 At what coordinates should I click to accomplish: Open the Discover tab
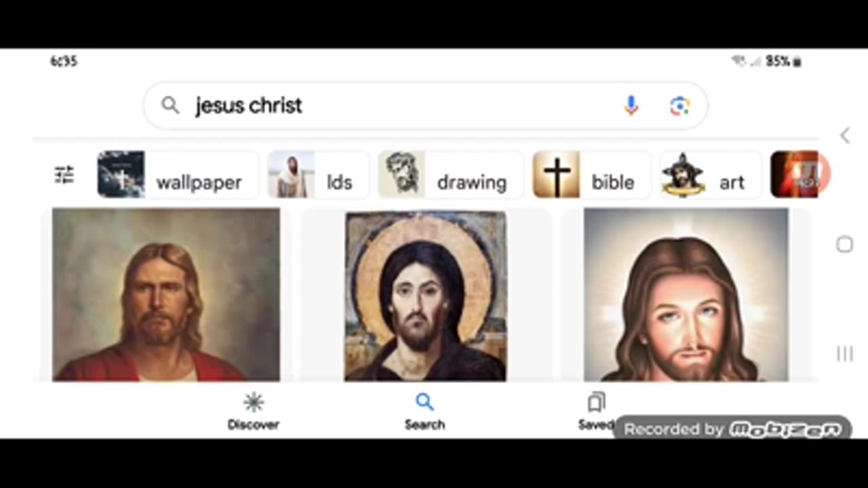coord(253,411)
